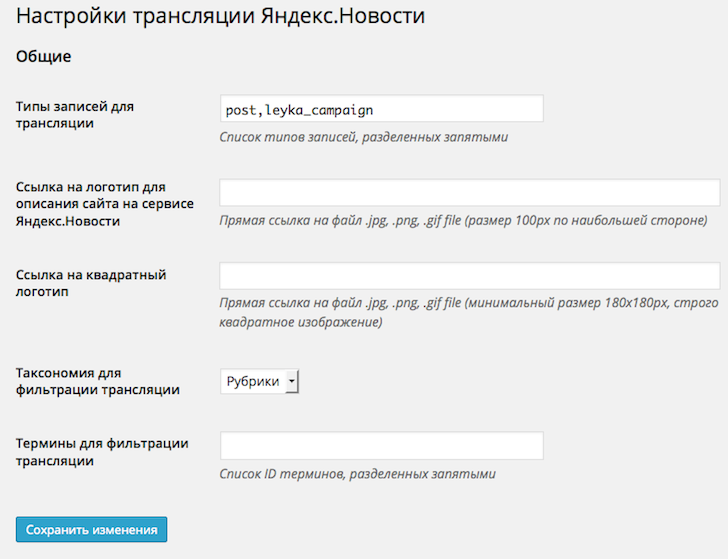
Task: Click the Сохранить изменения button
Action: tap(91, 529)
